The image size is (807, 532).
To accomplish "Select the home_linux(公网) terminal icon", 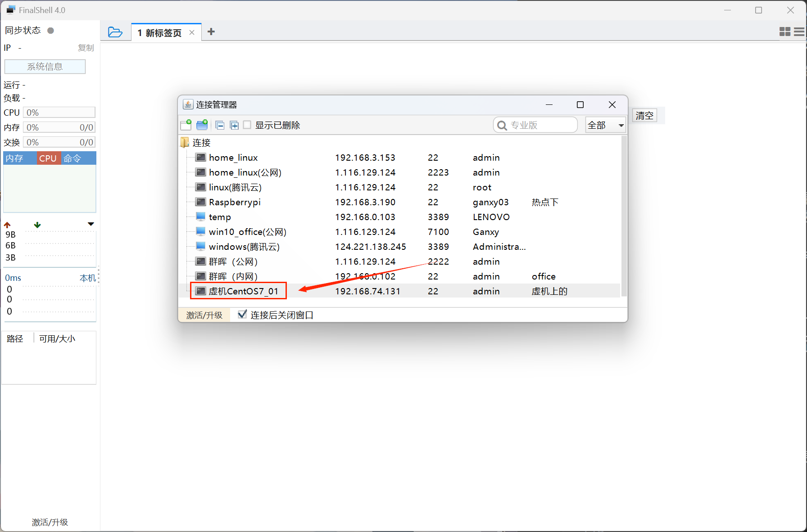I will coord(200,172).
